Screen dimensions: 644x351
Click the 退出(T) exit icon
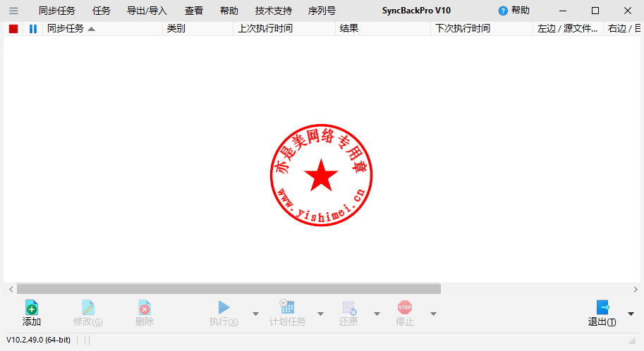click(x=602, y=307)
